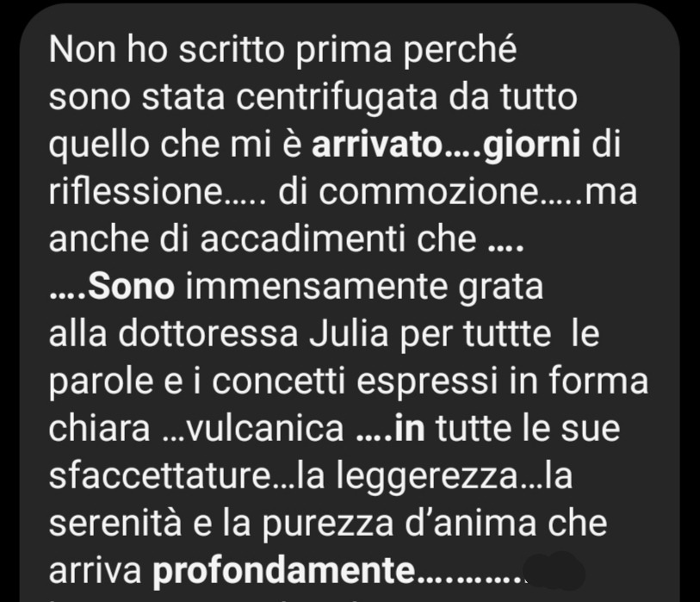Screen dimensions: 700x602
Task: Click the bold word 'arrivato'
Action: (x=377, y=145)
